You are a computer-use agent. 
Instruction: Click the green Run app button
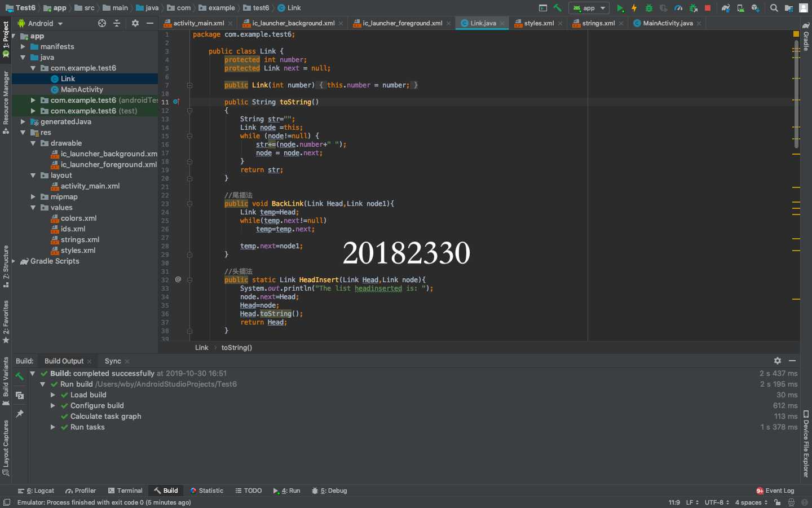point(620,8)
